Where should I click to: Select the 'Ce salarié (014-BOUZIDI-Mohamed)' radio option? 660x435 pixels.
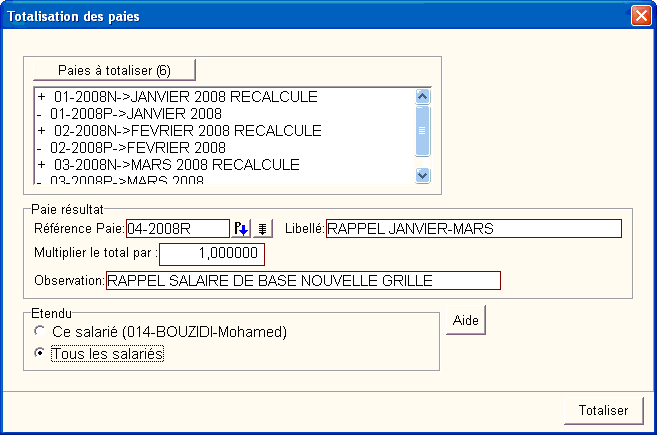(x=40, y=331)
